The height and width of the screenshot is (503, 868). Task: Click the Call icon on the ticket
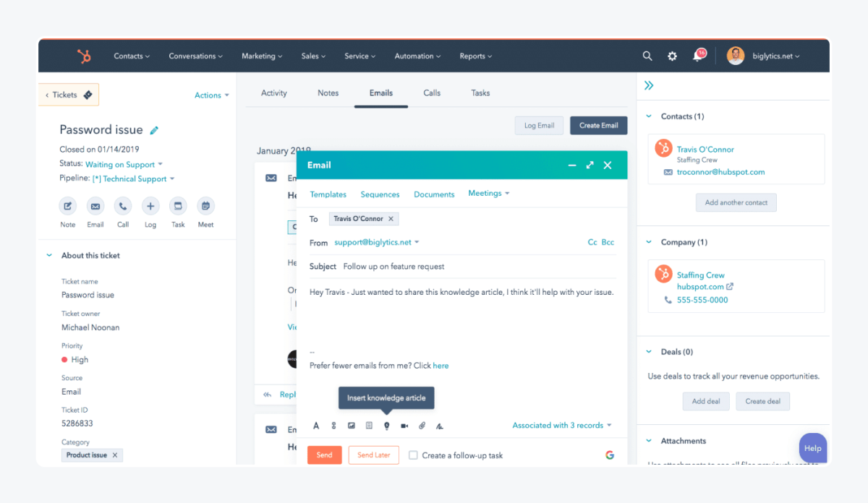(122, 207)
